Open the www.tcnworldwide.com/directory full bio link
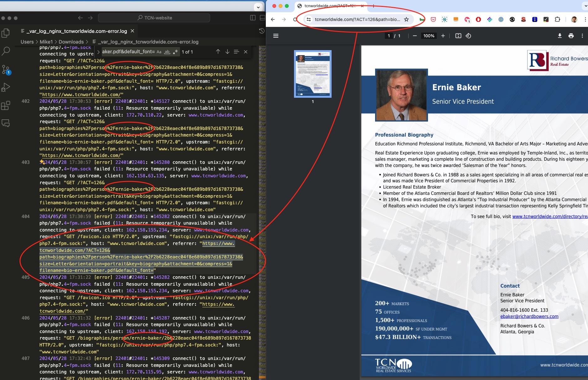 [x=550, y=216]
